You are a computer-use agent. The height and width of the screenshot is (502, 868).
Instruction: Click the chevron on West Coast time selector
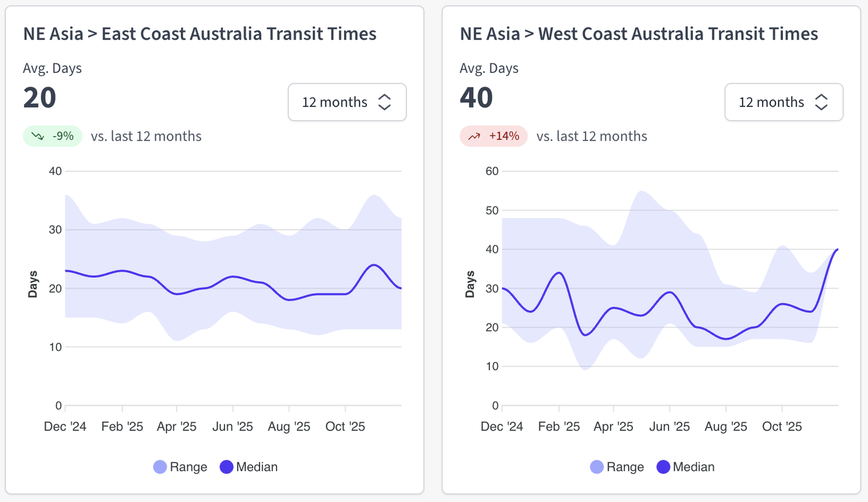coord(821,102)
